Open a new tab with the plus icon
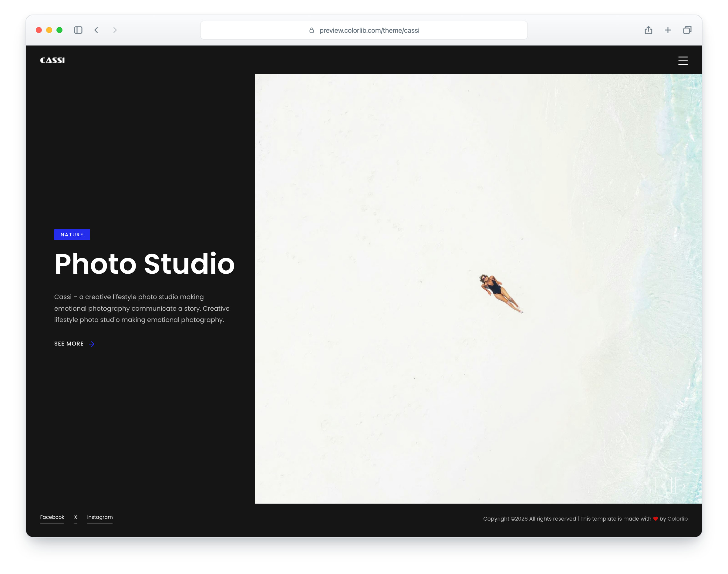Image resolution: width=728 pixels, height=574 pixels. (668, 30)
